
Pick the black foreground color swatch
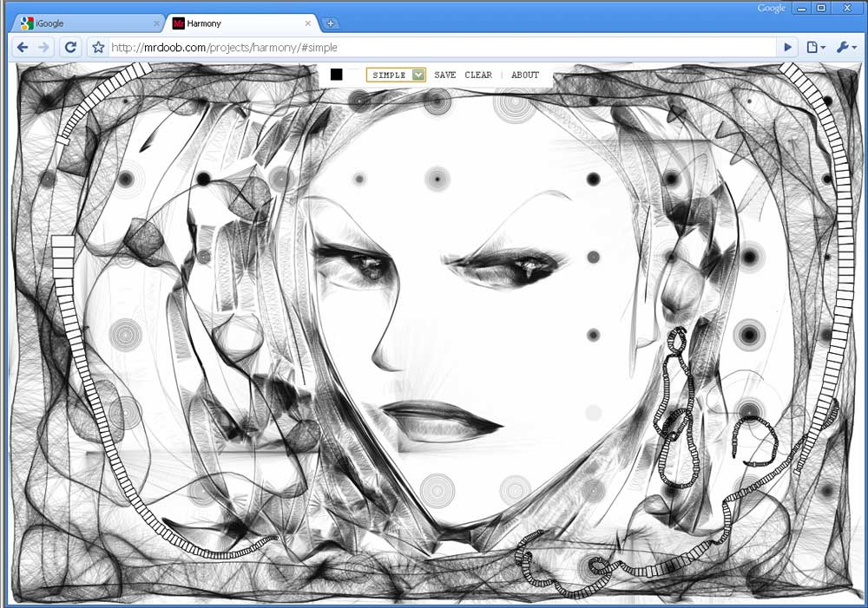pos(337,75)
